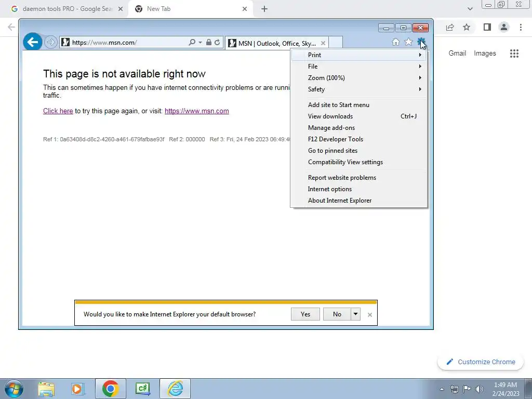Open the Chrome profile avatar

[504, 27]
